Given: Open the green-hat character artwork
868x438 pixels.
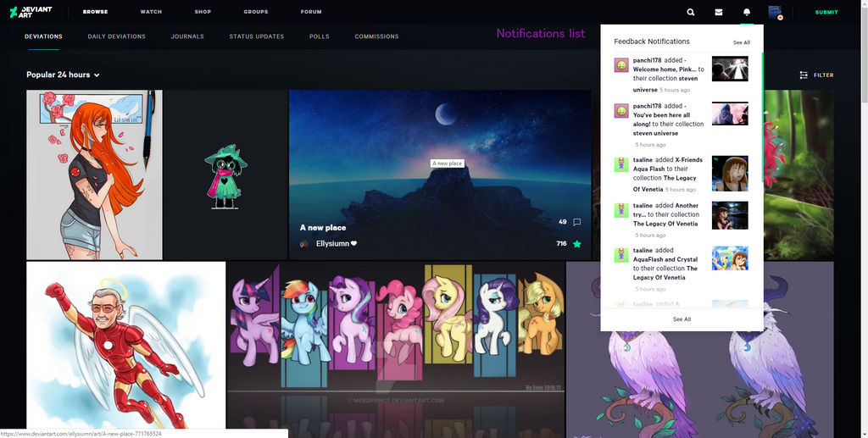Looking at the screenshot, I should click(x=225, y=175).
